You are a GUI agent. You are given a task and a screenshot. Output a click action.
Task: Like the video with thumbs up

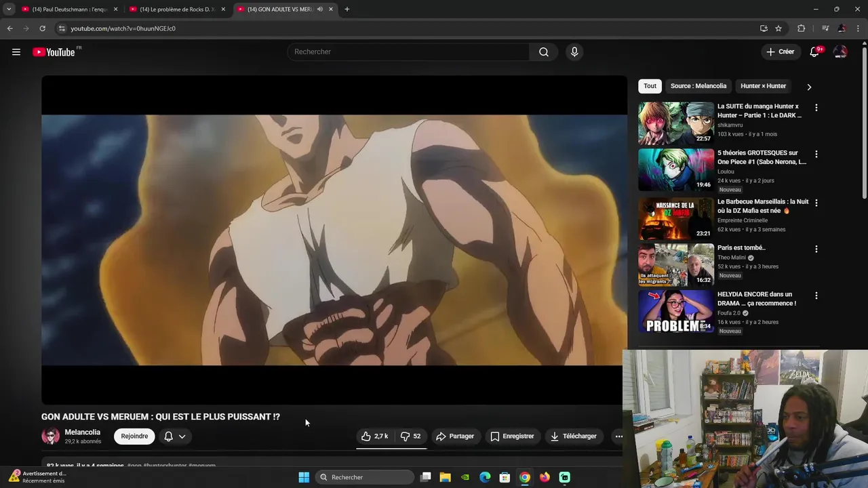(374, 436)
